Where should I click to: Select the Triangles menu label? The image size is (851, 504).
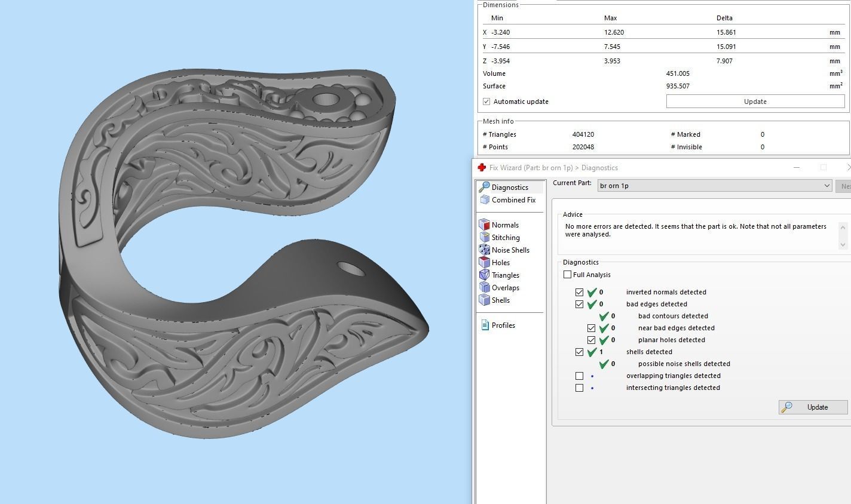pyautogui.click(x=506, y=275)
